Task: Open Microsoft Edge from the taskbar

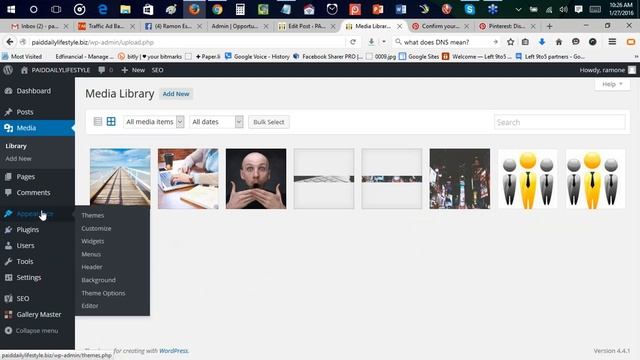Action: [102, 9]
